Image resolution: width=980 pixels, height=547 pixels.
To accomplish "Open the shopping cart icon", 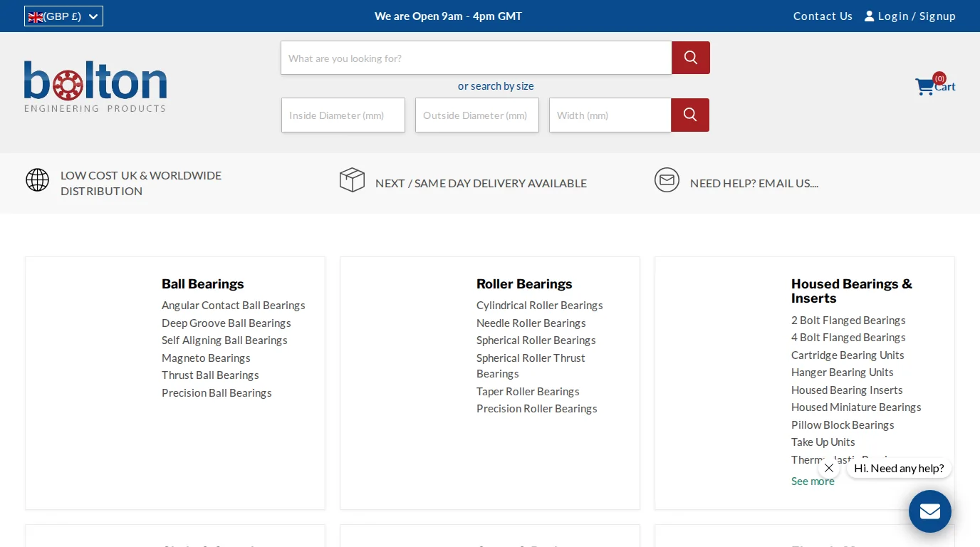I will pos(924,87).
